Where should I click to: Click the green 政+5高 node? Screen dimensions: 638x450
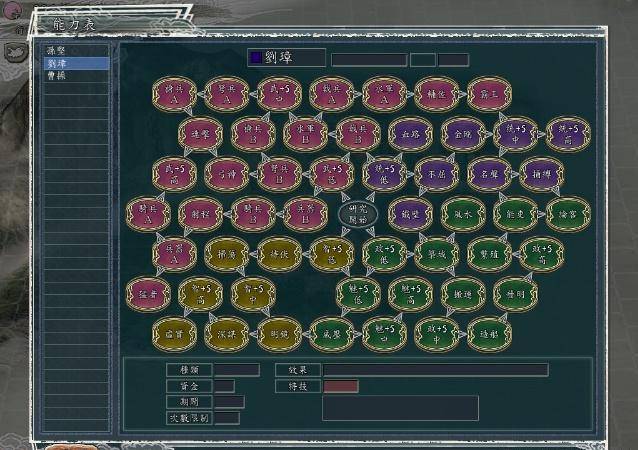point(542,254)
